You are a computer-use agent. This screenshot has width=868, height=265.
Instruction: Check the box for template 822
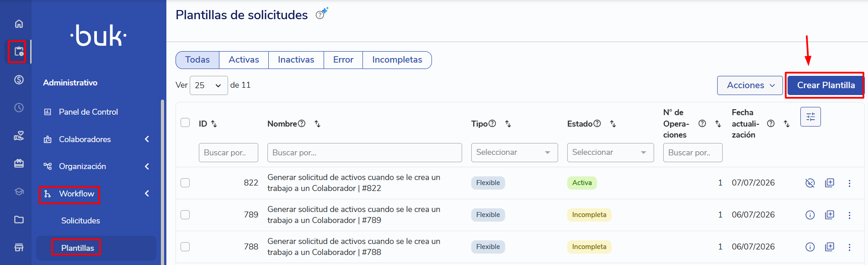185,183
